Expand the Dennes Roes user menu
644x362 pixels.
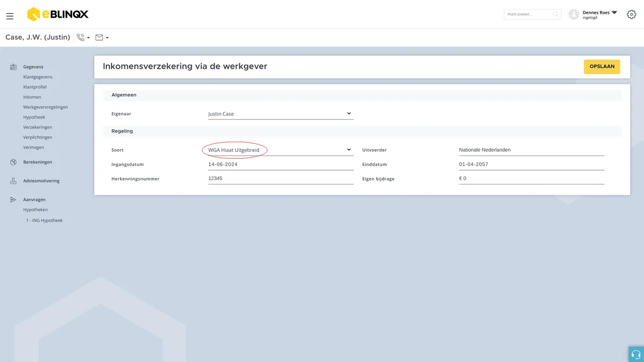click(614, 12)
